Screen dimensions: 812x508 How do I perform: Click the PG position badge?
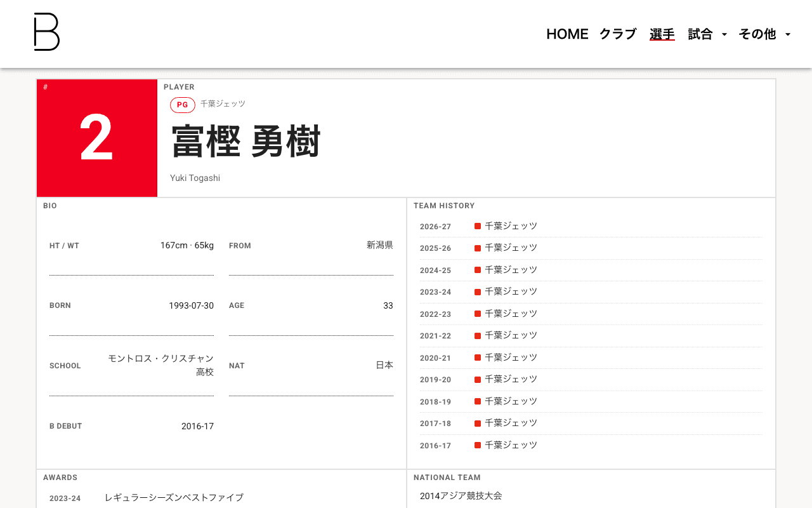pyautogui.click(x=183, y=105)
